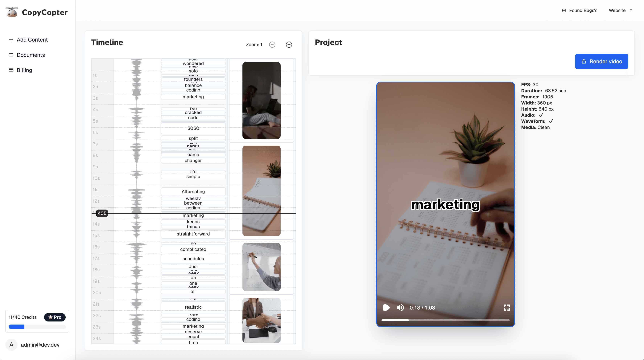This screenshot has height=360, width=644.
Task: Click the Render video button
Action: pyautogui.click(x=601, y=61)
